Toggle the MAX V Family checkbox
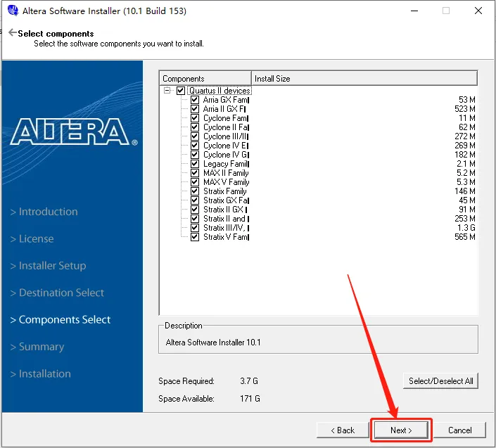 pyautogui.click(x=195, y=182)
